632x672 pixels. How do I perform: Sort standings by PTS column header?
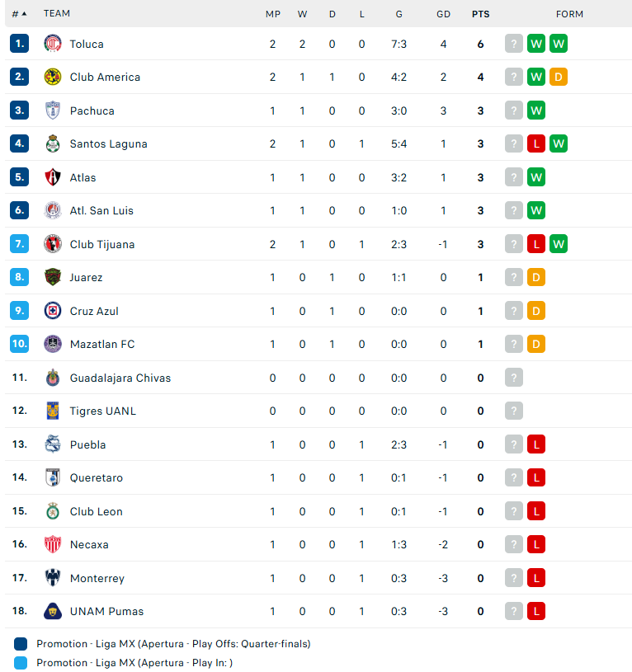(481, 14)
